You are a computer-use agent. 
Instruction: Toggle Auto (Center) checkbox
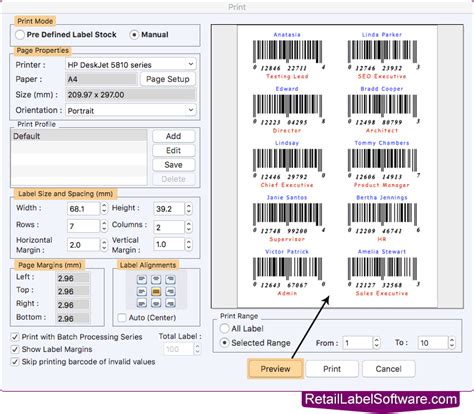point(122,317)
